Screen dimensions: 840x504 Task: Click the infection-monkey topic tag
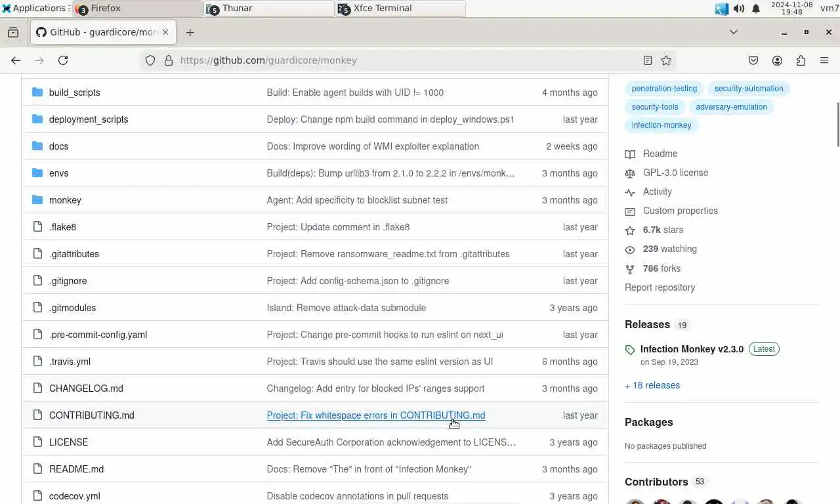[x=661, y=125]
